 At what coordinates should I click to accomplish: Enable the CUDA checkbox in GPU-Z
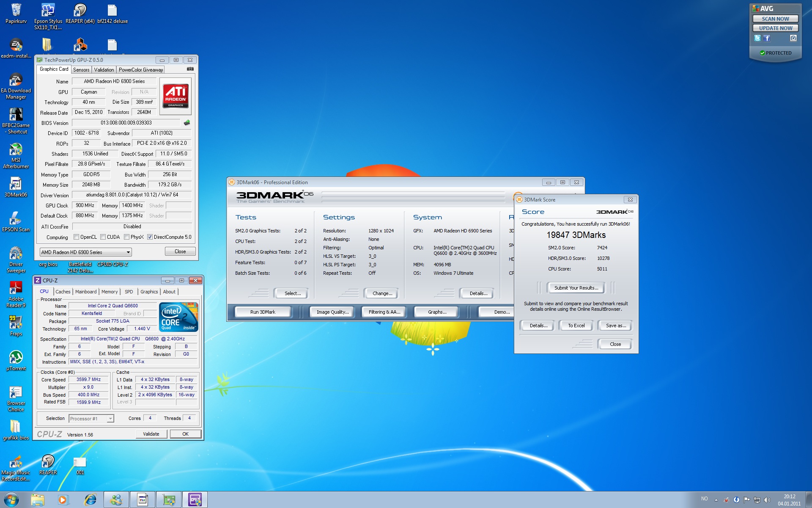tap(103, 237)
